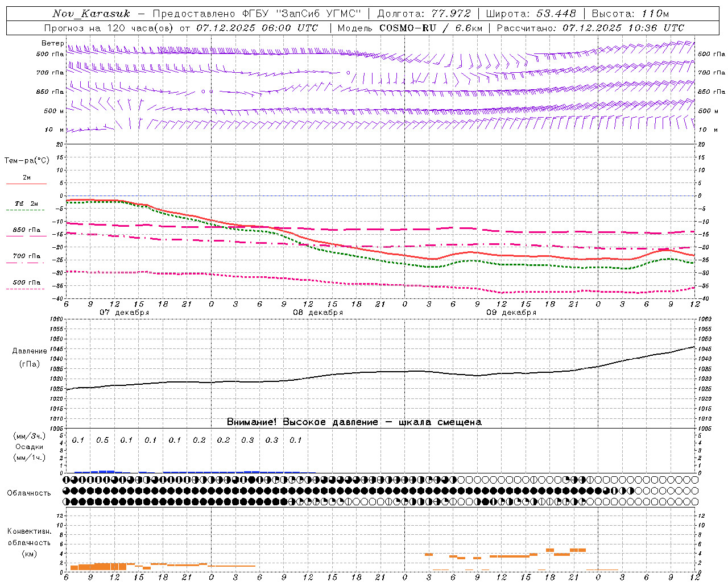The image size is (728, 582).
Task: Click the 700 гПа temperature legend entry
Action: [x=27, y=256]
